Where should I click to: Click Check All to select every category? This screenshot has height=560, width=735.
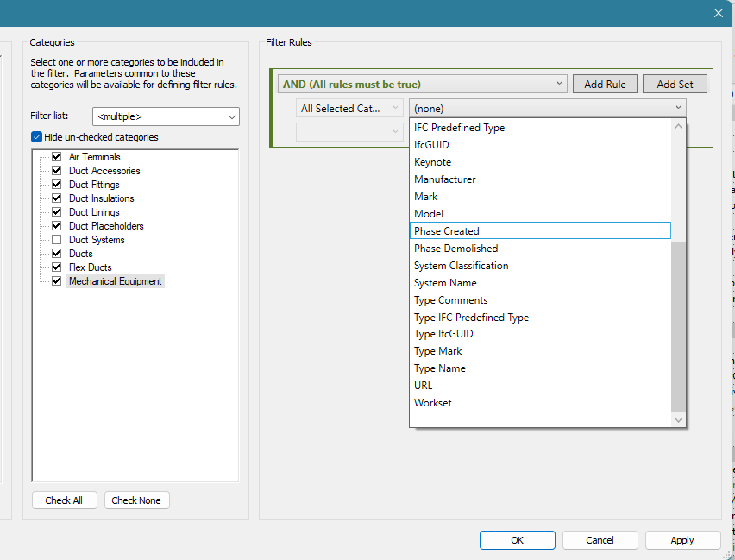pos(64,500)
